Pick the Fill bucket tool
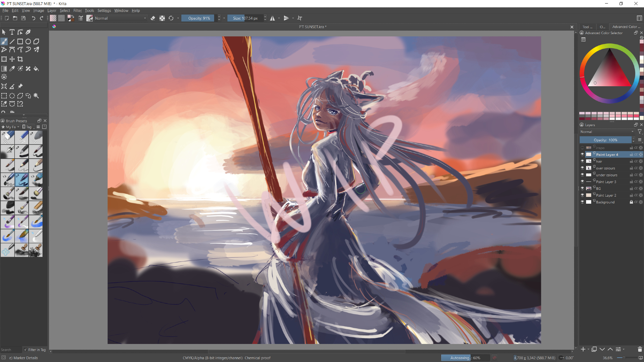This screenshot has width=644, height=362. click(36, 69)
